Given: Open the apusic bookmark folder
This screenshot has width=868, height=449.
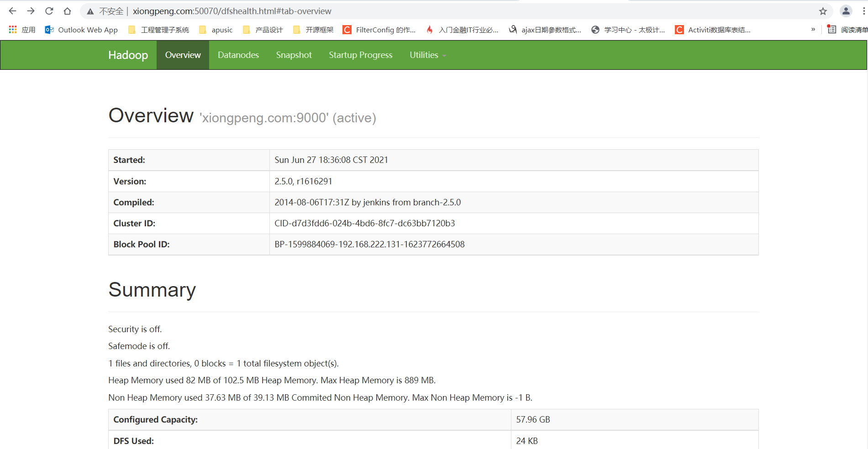Looking at the screenshot, I should [216, 30].
